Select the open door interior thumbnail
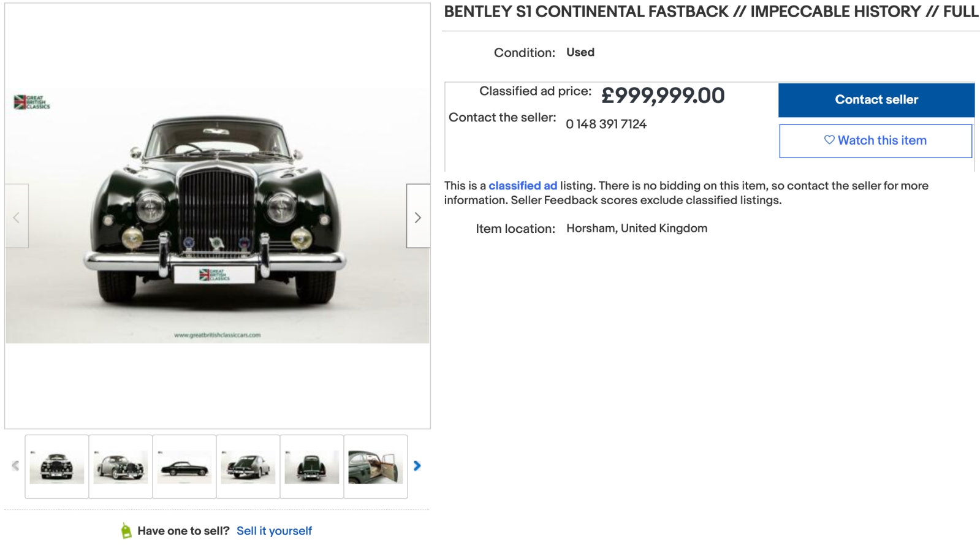 click(376, 467)
